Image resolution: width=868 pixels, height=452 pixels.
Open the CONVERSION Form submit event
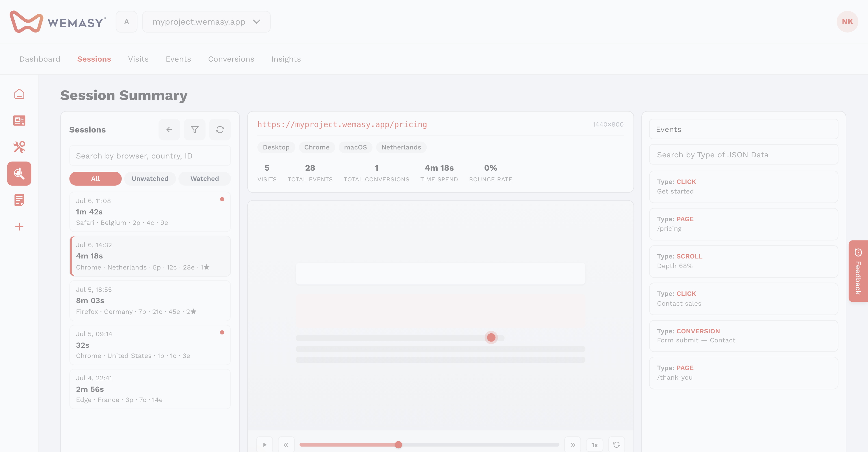point(744,336)
